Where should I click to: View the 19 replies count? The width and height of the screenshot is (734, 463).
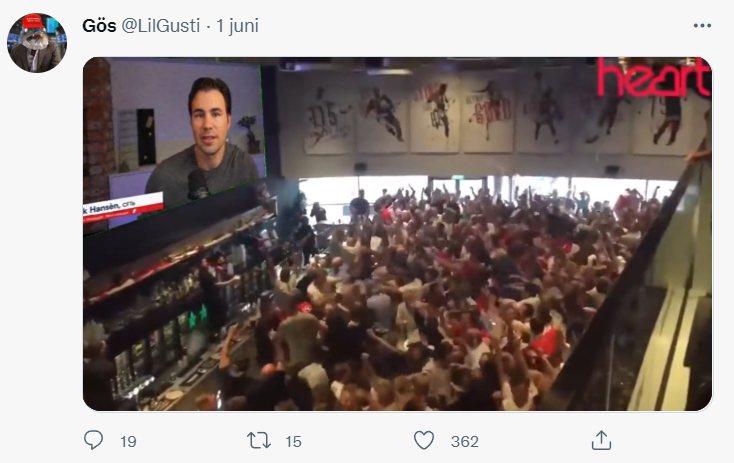[128, 441]
